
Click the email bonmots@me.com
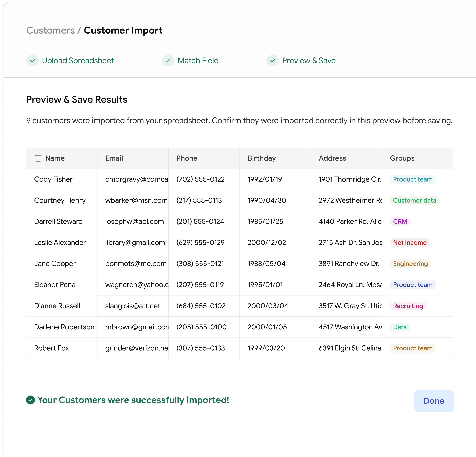point(136,264)
